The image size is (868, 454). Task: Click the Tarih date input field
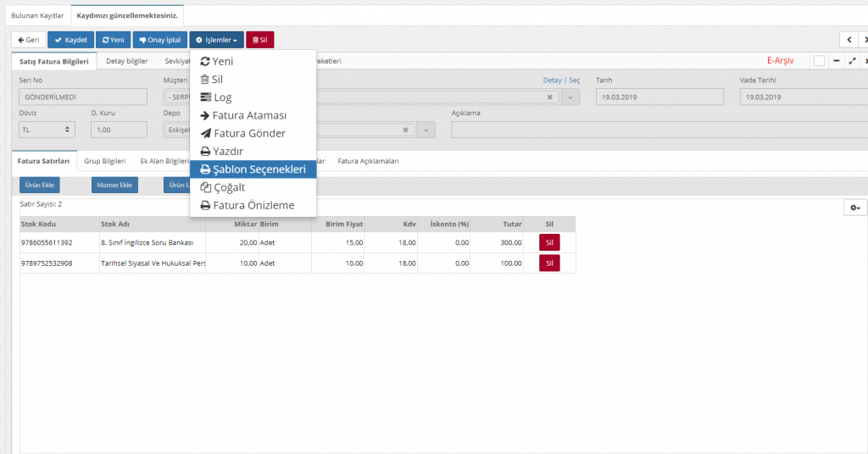(659, 97)
